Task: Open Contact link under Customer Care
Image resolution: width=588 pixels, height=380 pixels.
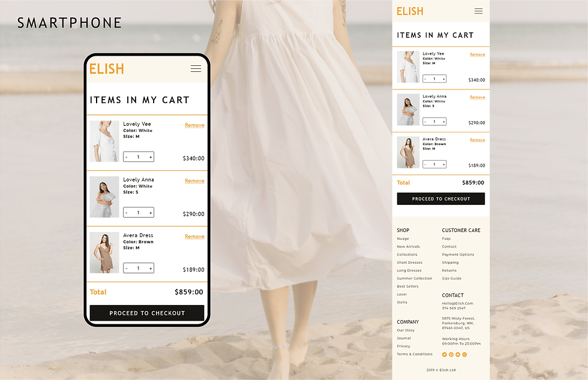Action: (x=449, y=246)
